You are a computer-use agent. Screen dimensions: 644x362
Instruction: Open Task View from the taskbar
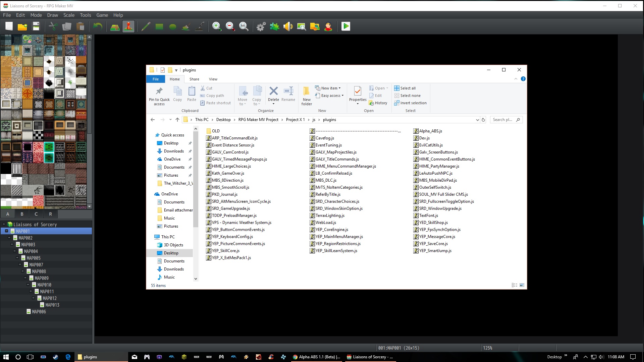click(x=30, y=357)
